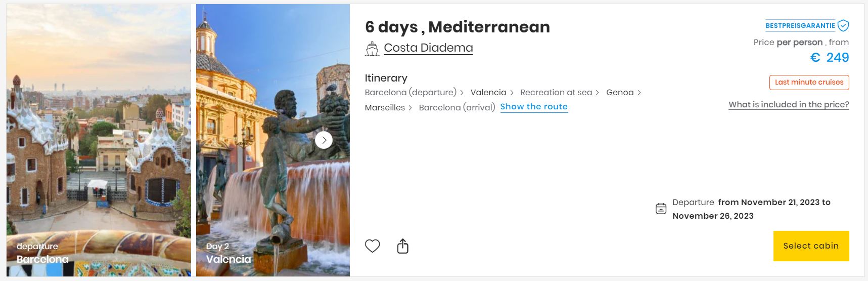The width and height of the screenshot is (868, 281).
Task: Show the route link
Action: point(534,107)
